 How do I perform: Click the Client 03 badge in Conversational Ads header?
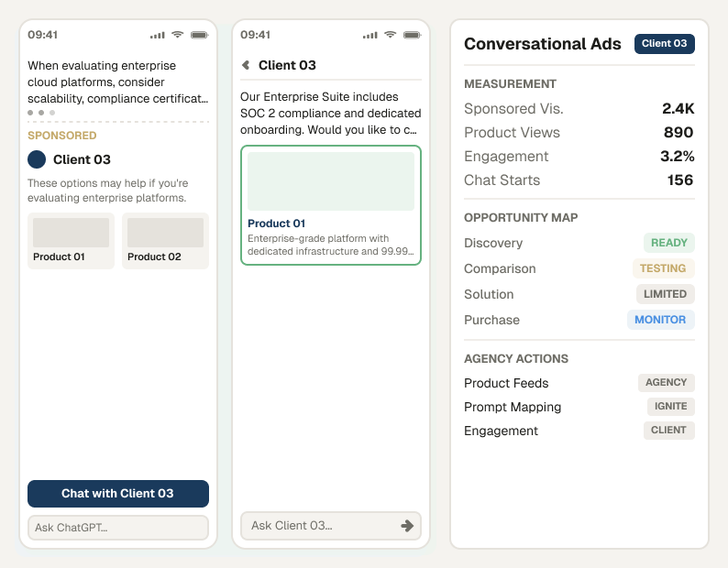[665, 44]
